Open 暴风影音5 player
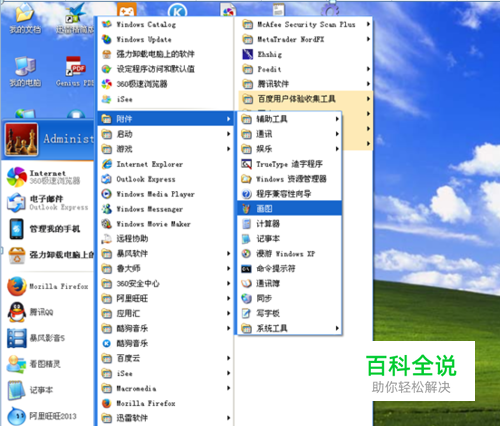This screenshot has width=500, height=426. [x=49, y=338]
